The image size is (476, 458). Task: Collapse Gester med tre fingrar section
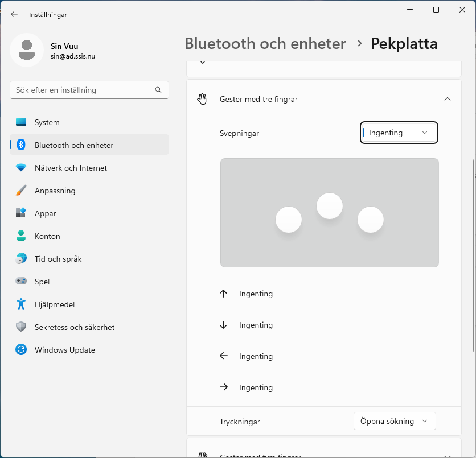click(447, 99)
